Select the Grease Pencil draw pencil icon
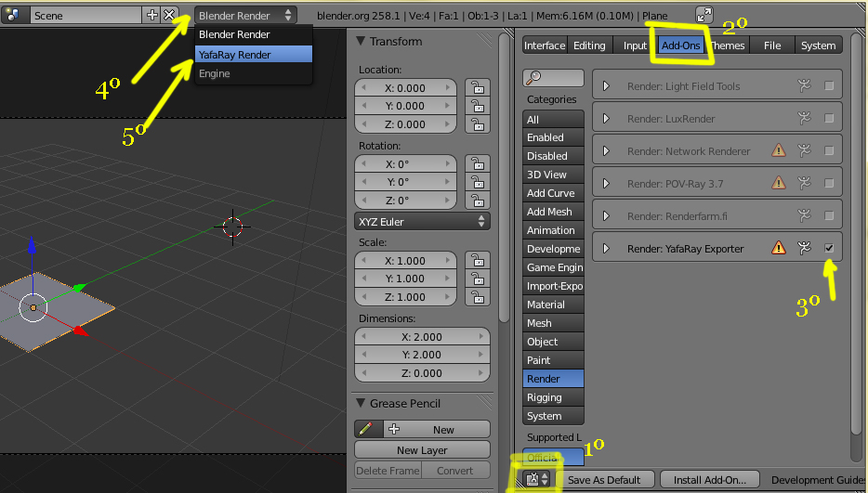The image size is (868, 493). coord(368,429)
